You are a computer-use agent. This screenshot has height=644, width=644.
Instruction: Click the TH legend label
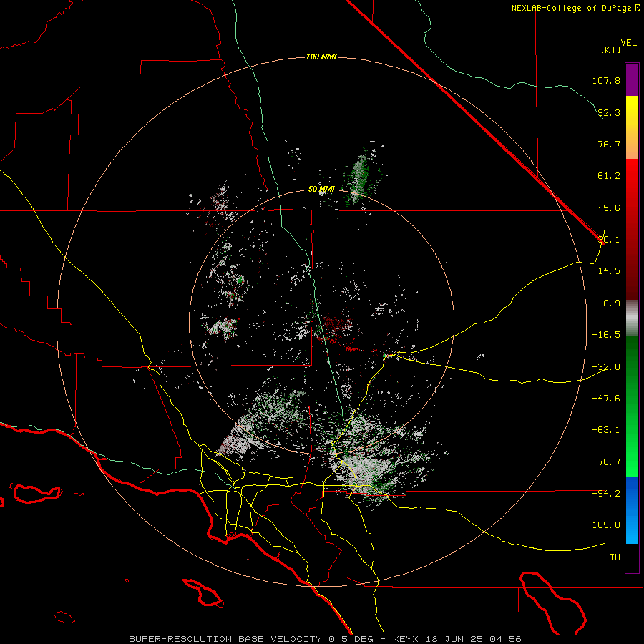click(615, 557)
